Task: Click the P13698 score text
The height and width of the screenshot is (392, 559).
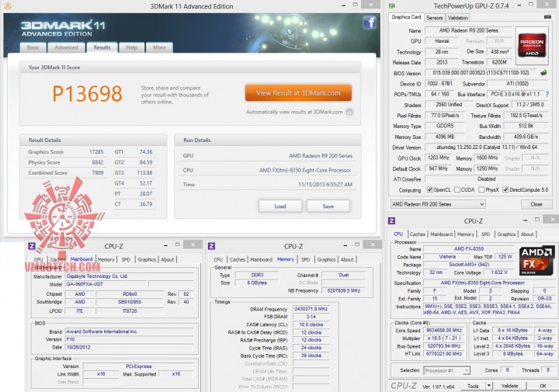Action: [87, 94]
